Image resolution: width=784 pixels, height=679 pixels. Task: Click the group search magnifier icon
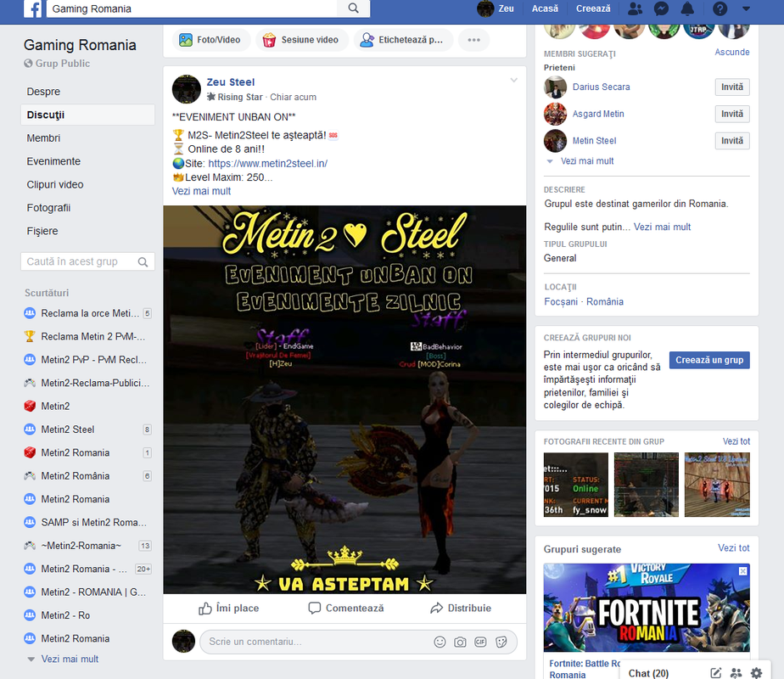[x=143, y=262]
